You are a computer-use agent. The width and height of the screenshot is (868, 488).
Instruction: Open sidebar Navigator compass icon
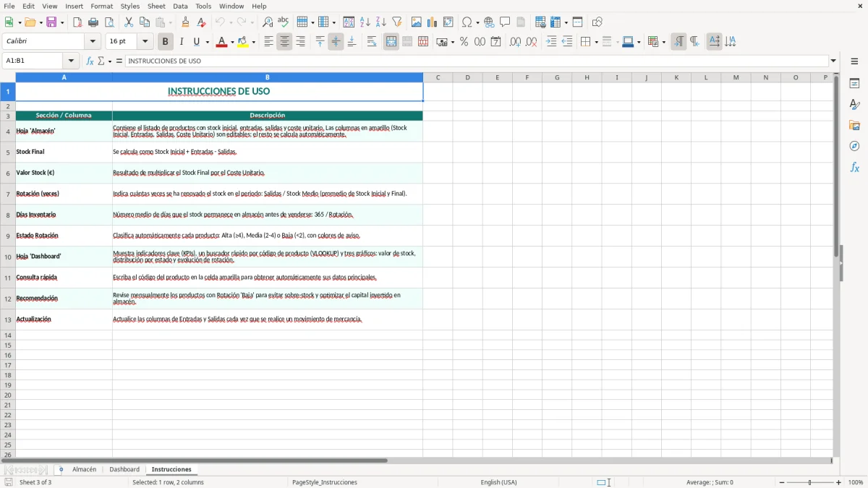855,146
